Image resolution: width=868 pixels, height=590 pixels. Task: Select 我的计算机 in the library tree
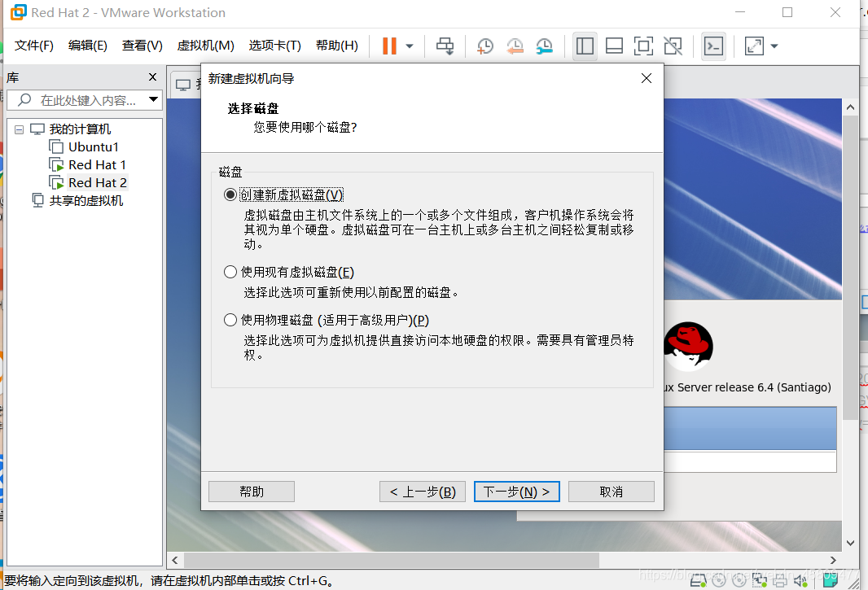pyautogui.click(x=80, y=129)
